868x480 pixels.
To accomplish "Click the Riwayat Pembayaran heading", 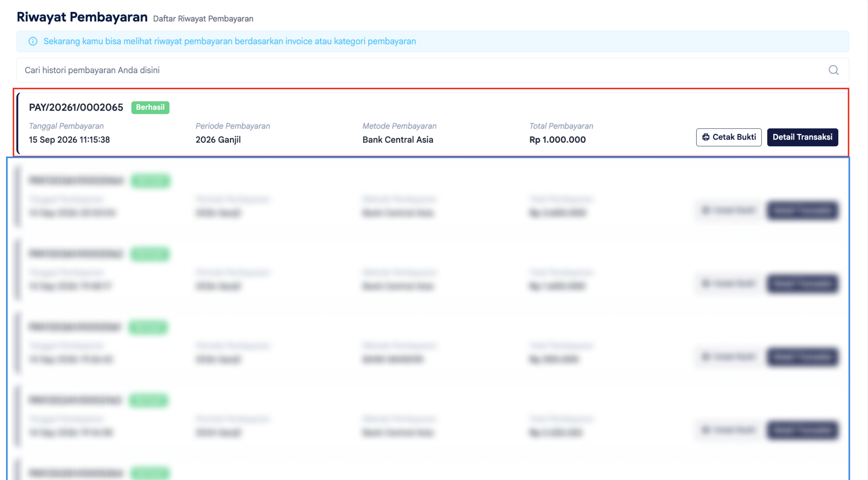I will click(x=82, y=17).
